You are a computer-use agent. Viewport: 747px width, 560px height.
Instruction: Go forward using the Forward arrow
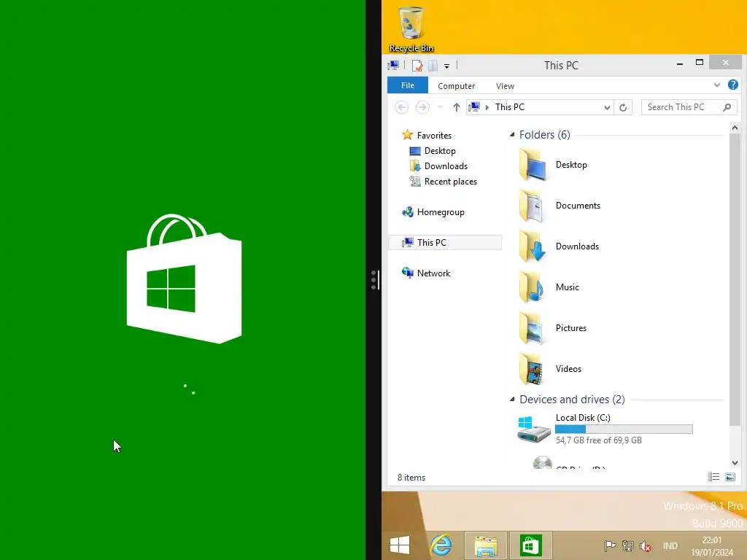422,107
